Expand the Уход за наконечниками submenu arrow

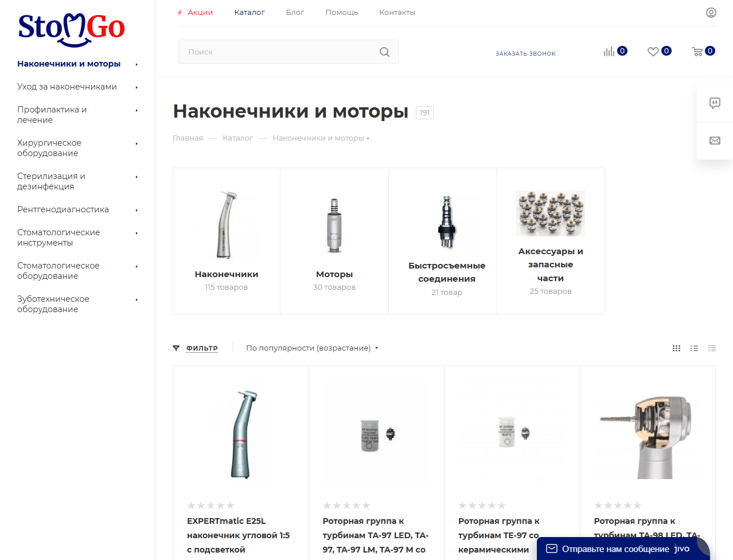click(x=137, y=87)
